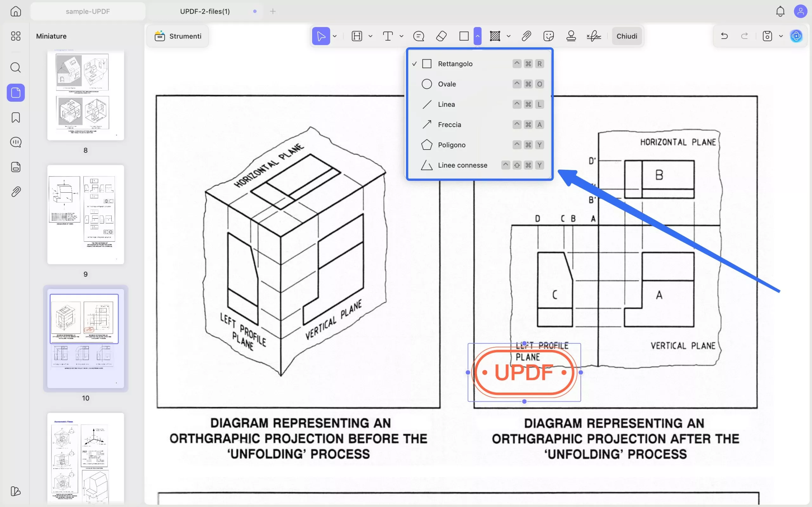Click the Chiudi button
This screenshot has width=812, height=507.
coord(626,36)
